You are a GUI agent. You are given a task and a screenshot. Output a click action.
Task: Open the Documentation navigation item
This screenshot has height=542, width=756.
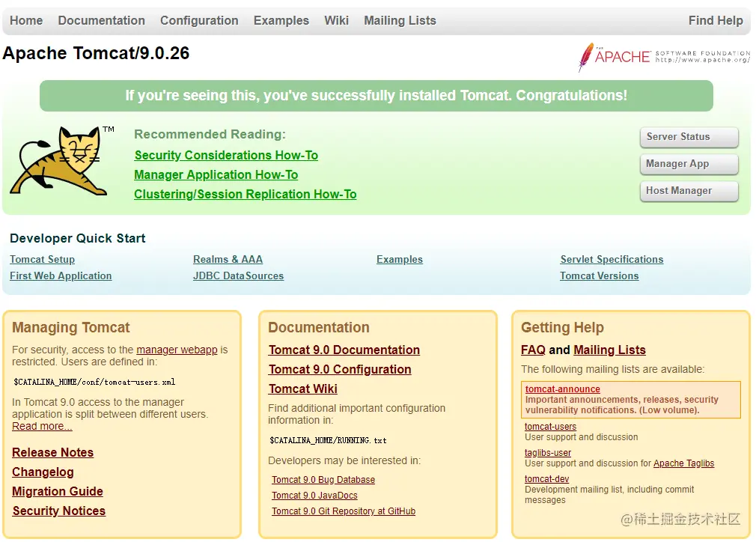tap(101, 21)
